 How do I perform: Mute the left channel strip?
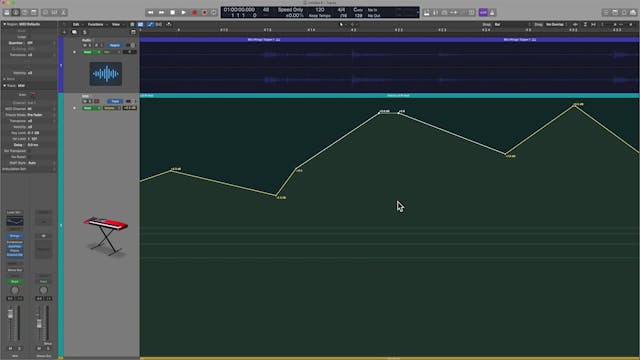tap(11, 349)
